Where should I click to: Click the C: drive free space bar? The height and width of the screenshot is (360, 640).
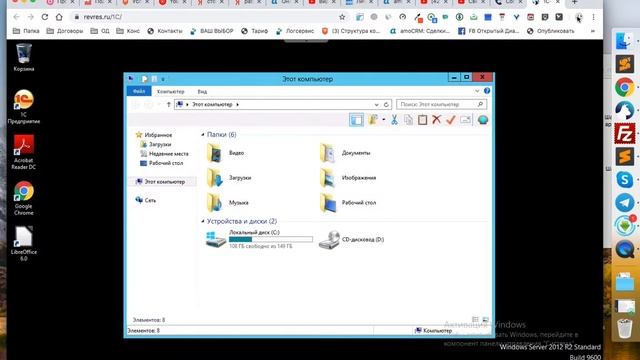(271, 240)
